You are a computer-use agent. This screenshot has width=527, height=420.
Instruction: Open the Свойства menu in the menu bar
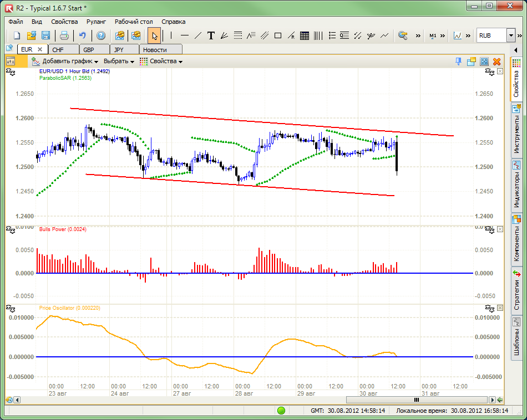(64, 22)
